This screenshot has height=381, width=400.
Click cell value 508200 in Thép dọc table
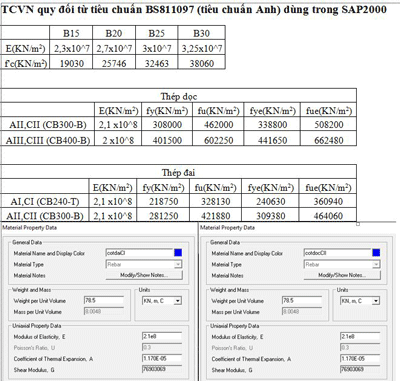click(x=328, y=125)
